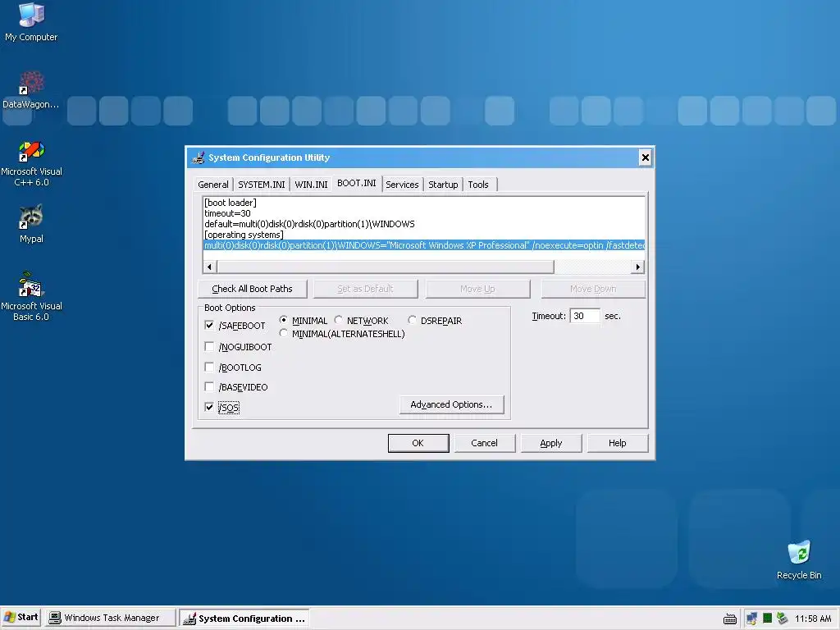Open My Computer desktop icon
This screenshot has height=630, width=840.
click(x=31, y=21)
